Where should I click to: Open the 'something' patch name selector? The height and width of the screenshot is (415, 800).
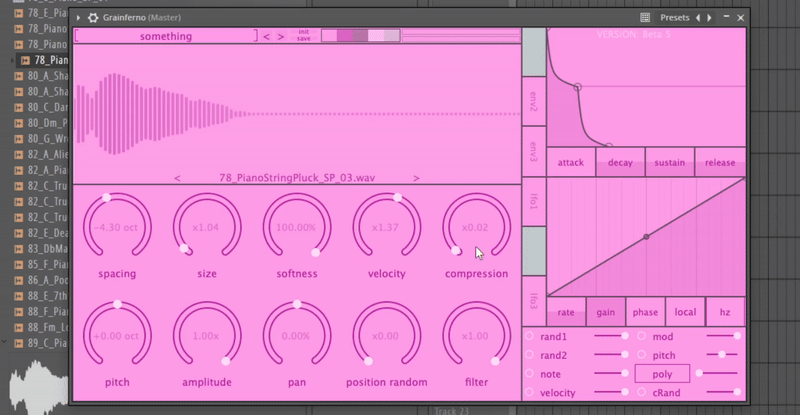tap(165, 36)
